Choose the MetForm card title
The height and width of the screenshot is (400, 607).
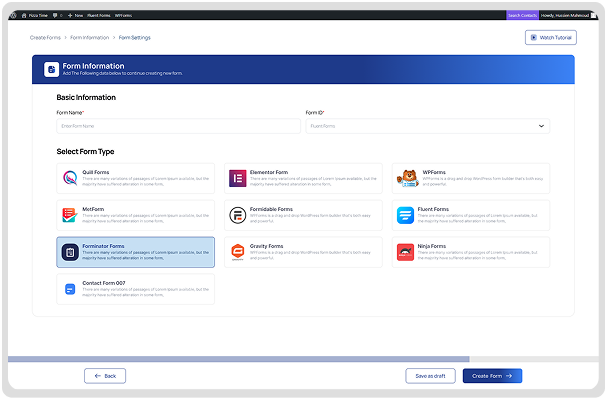(x=93, y=209)
